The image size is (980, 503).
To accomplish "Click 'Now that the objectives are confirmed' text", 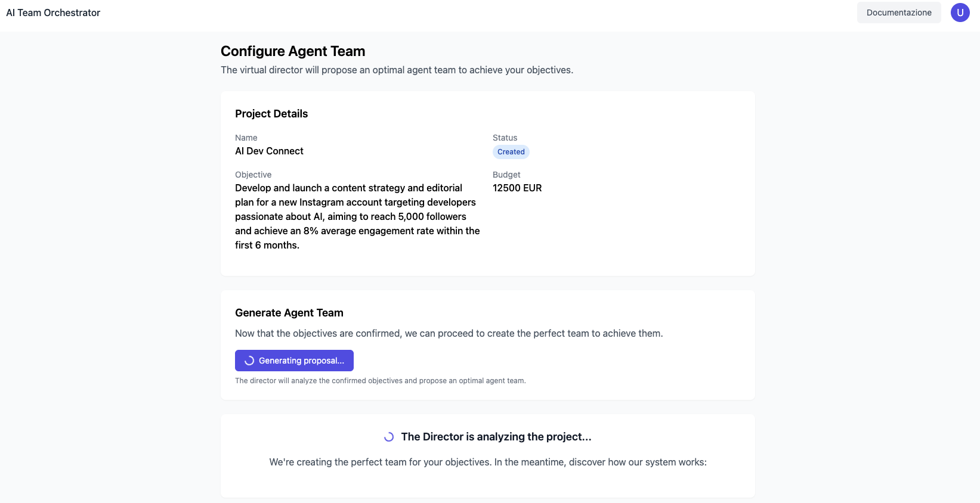I will pyautogui.click(x=449, y=334).
